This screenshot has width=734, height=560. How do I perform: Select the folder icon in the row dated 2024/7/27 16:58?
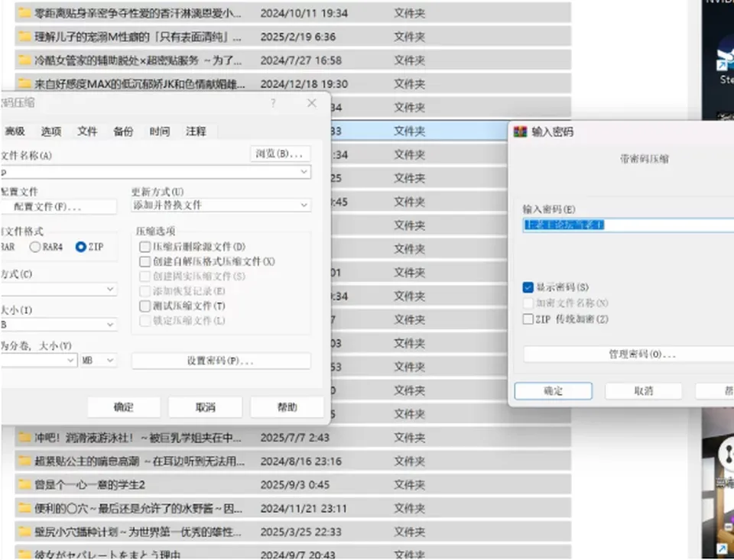(24, 60)
